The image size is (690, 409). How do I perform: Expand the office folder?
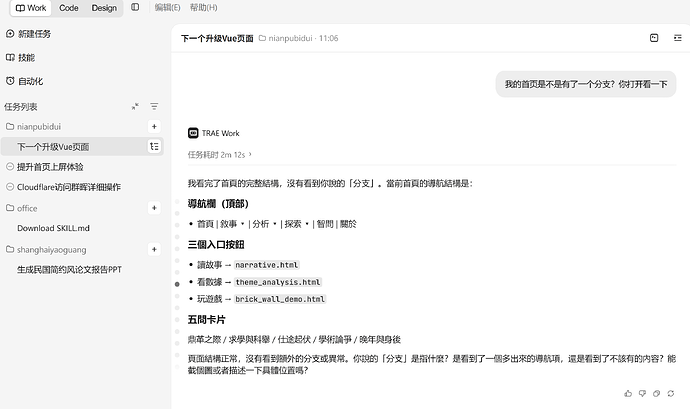[x=22, y=208]
